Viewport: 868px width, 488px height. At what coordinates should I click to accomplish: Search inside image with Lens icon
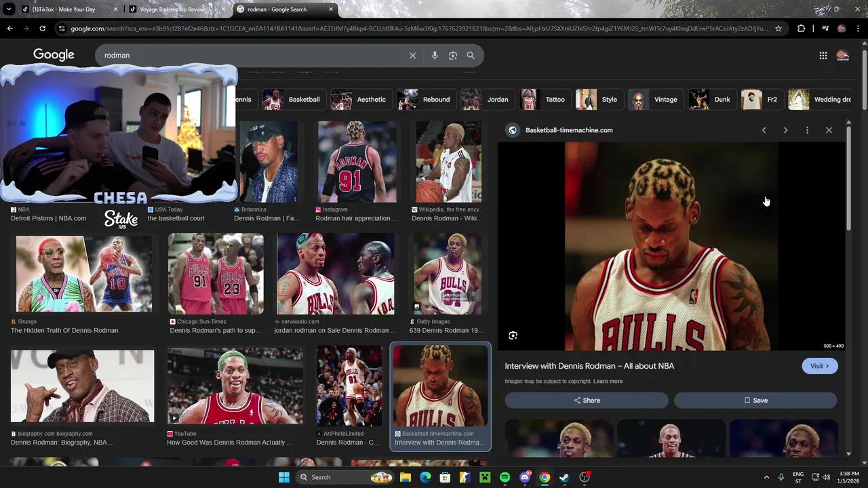(513, 335)
